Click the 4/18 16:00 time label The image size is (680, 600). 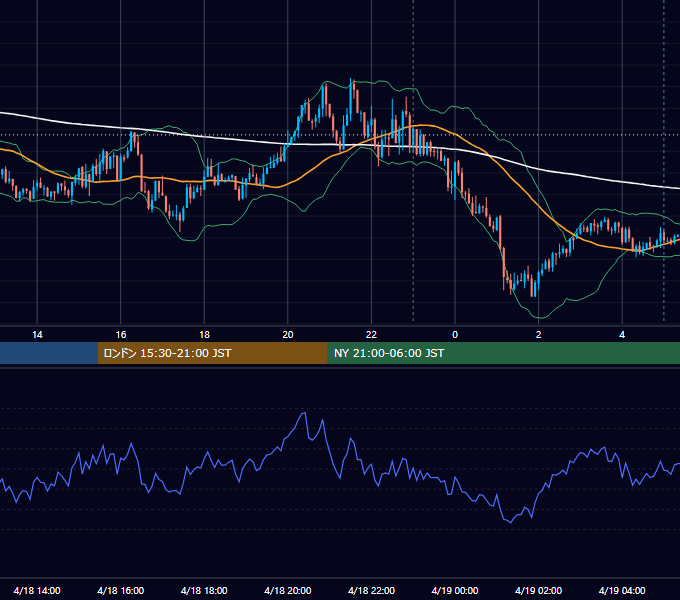click(121, 590)
